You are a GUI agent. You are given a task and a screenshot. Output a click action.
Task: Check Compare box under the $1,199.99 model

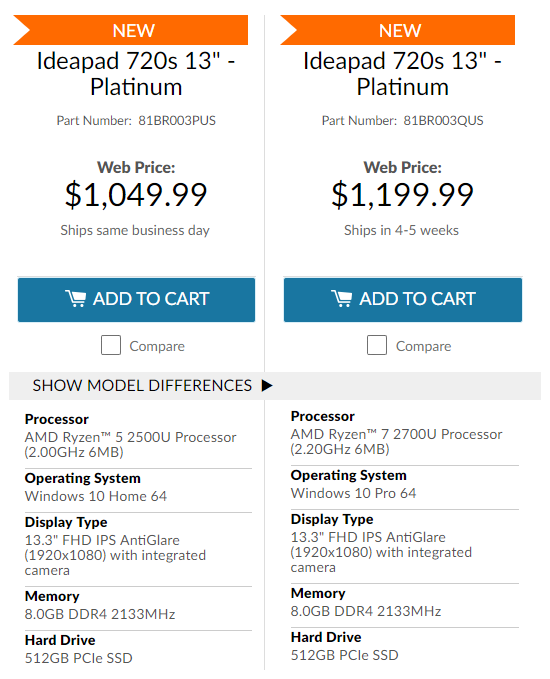[x=377, y=345]
